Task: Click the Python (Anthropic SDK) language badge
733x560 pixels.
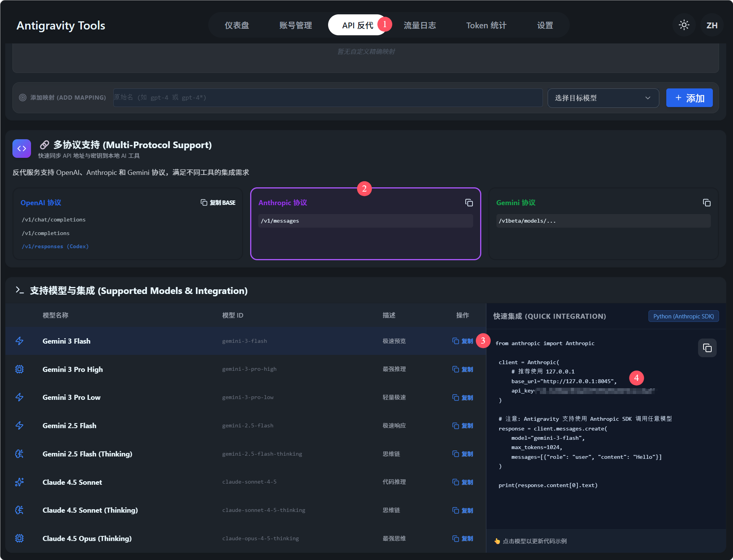Action: tap(683, 316)
